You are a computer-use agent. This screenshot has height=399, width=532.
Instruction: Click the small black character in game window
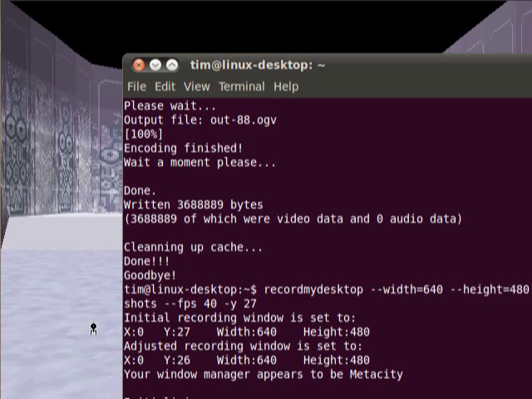[93, 329]
